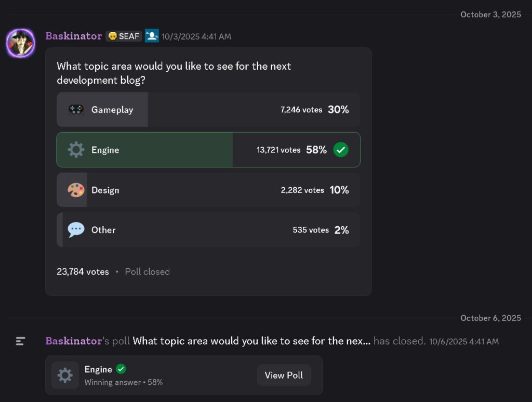Click the Design palette emoji icon
Viewport: 532px width, 402px height.
[76, 190]
